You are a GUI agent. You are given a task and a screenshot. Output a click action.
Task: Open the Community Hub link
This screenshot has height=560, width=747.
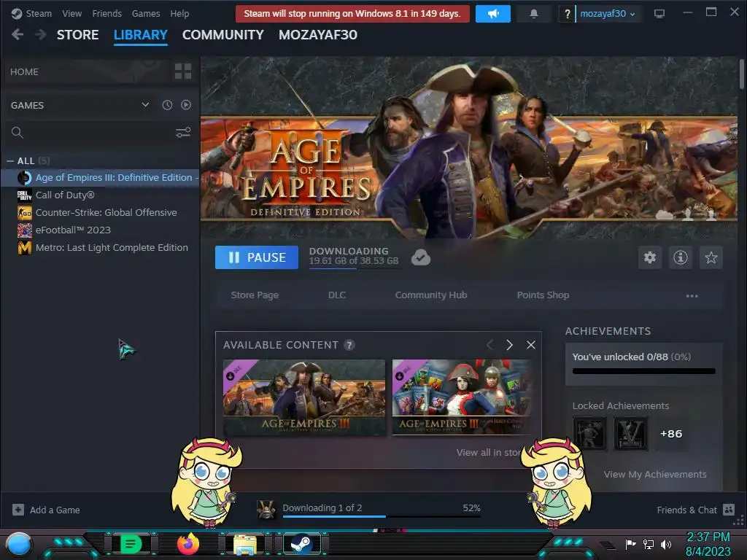(x=431, y=295)
